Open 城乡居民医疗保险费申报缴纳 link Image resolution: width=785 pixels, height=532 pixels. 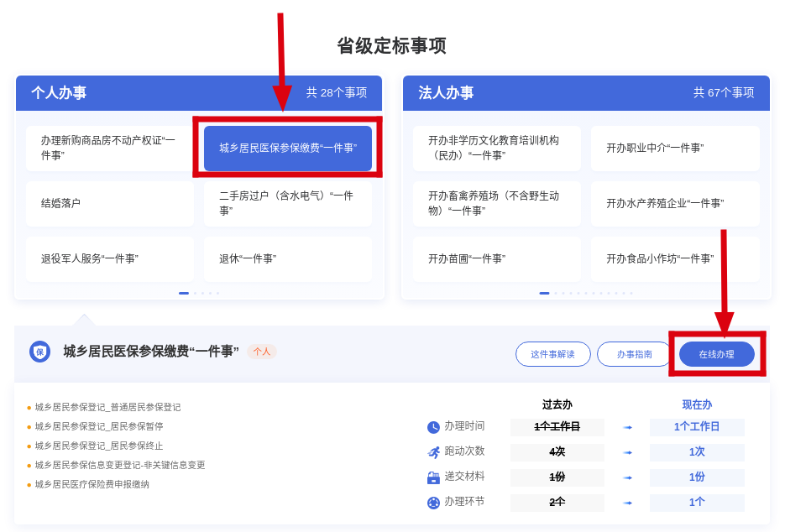click(92, 484)
